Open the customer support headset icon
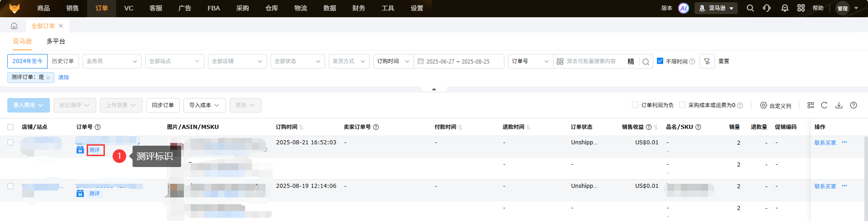This screenshot has height=221, width=868. [767, 8]
